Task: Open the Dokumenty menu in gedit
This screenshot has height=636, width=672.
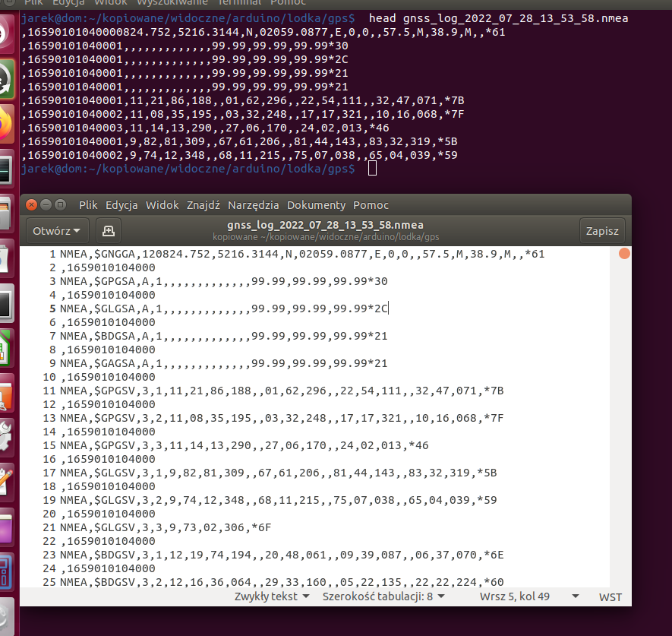Action: click(316, 205)
